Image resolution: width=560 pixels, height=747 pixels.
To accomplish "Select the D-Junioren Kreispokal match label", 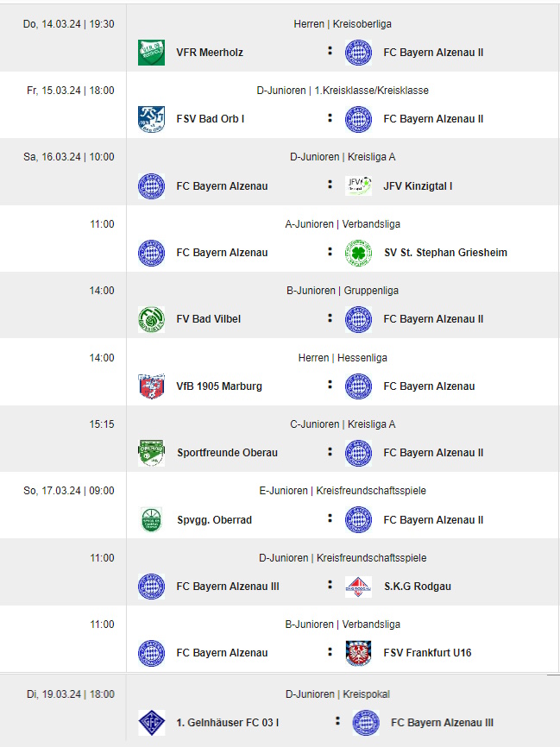I will coord(338,694).
